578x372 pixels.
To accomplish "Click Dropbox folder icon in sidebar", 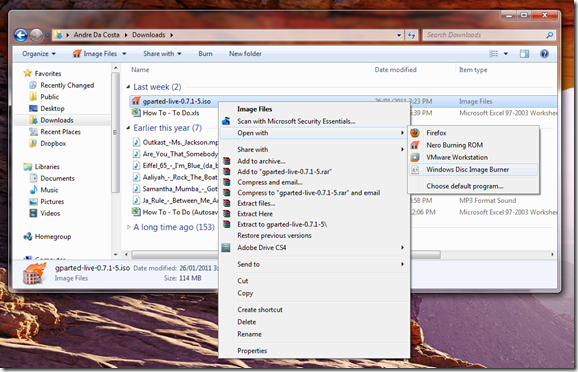I will (x=33, y=143).
